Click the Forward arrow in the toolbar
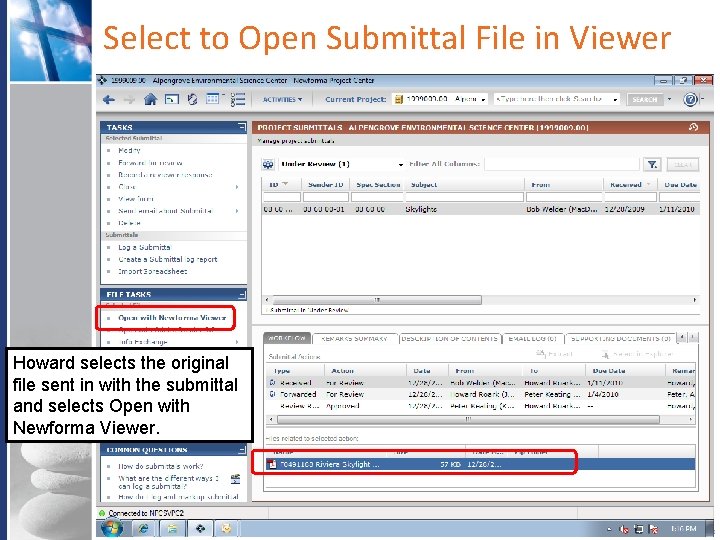Image resolution: width=720 pixels, height=540 pixels. (x=129, y=99)
